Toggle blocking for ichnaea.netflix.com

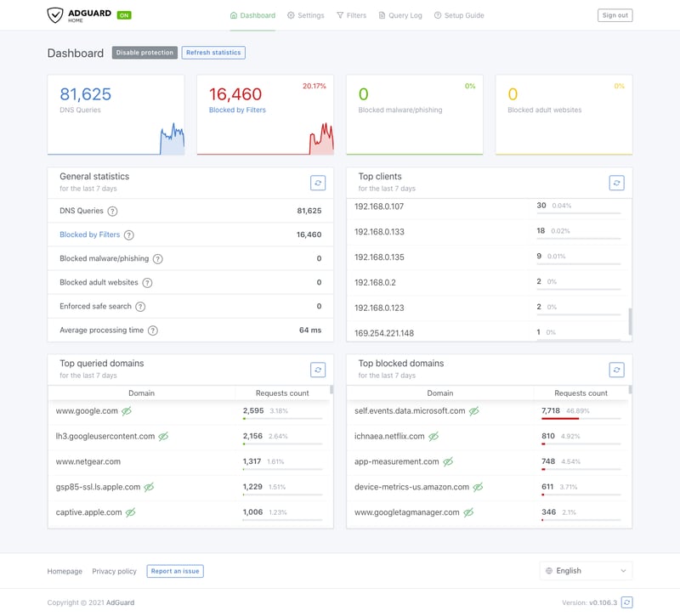[433, 437]
